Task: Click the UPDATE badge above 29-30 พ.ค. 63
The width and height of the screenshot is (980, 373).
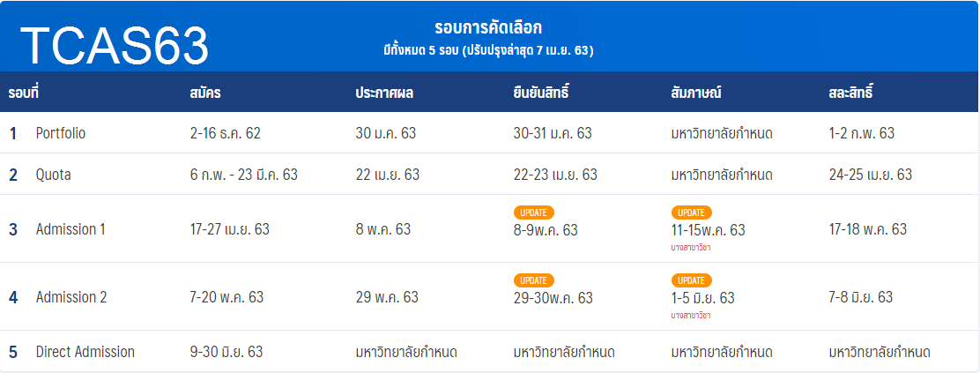Action: click(533, 280)
